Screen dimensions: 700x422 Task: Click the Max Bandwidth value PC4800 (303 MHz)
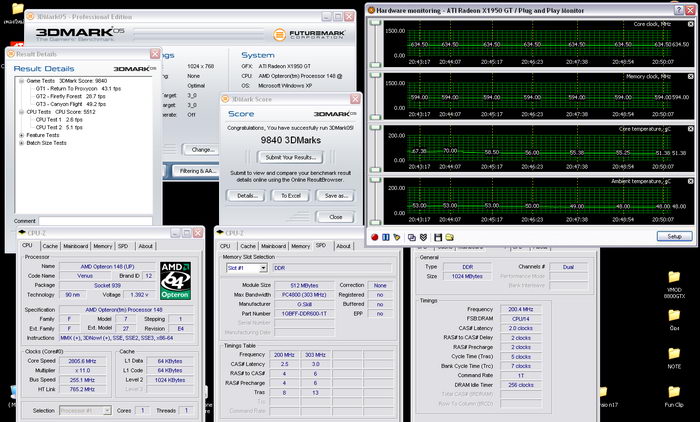click(304, 295)
